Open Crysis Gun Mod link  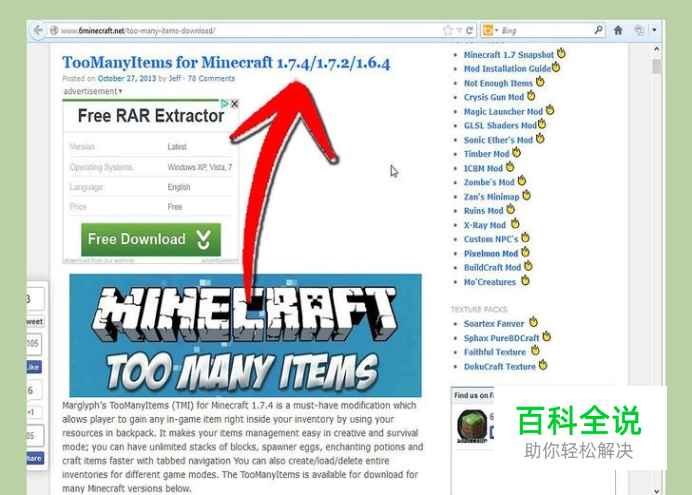(494, 97)
